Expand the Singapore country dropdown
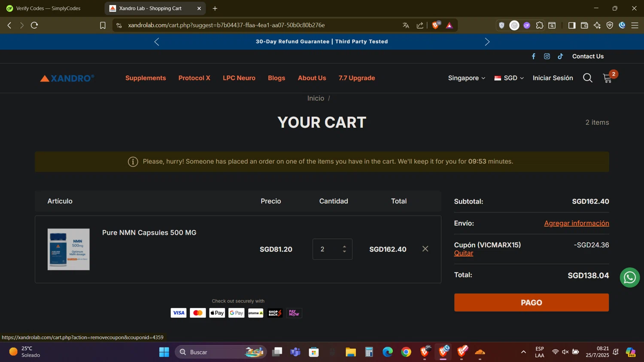The image size is (644, 362). (x=466, y=78)
